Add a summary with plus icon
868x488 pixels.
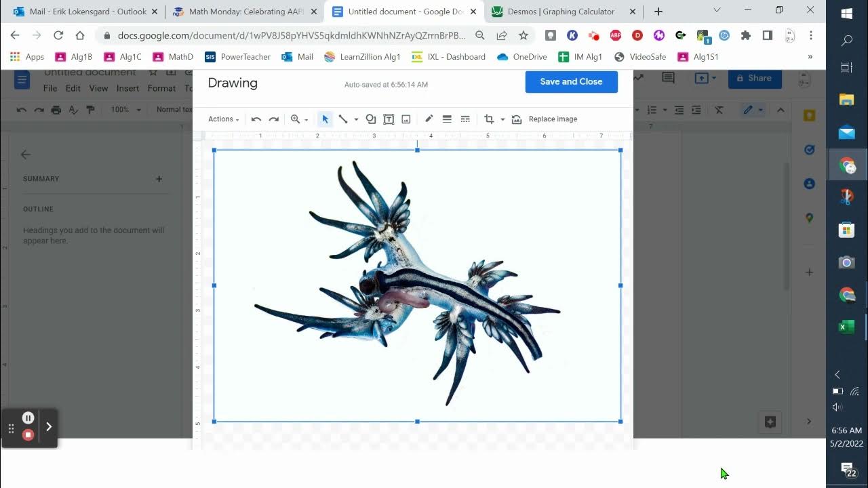[159, 179]
